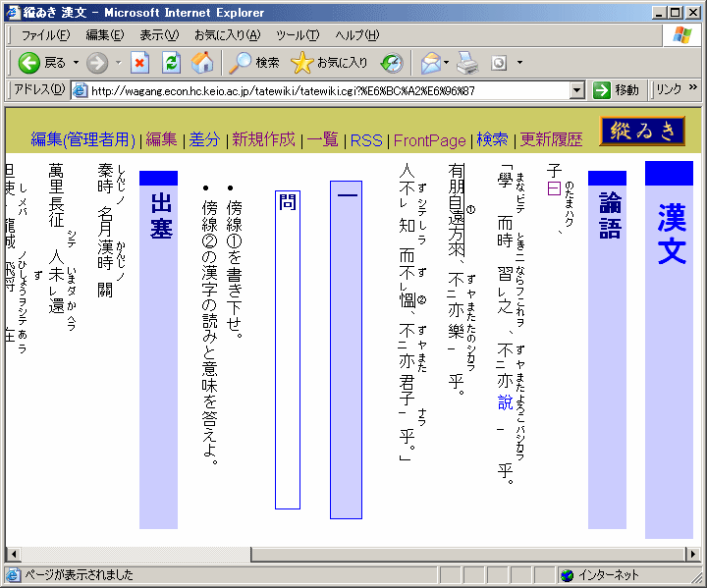The height and width of the screenshot is (588, 707).
Task: Open the 検索 search toolbar button
Action: tap(254, 63)
